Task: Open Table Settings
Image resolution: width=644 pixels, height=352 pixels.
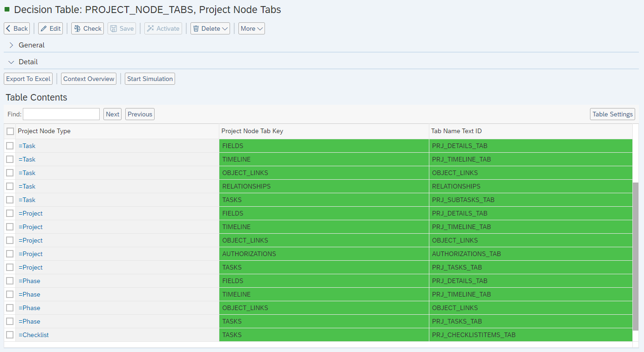Action: [612, 114]
